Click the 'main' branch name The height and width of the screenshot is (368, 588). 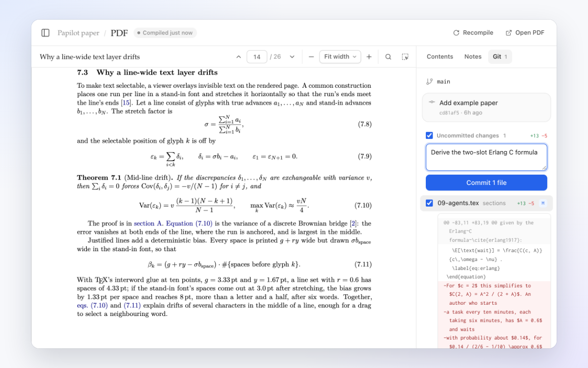click(x=443, y=81)
